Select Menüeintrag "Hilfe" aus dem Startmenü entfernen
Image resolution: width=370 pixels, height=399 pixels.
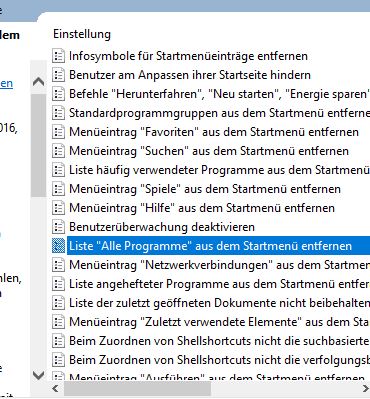pos(202,208)
